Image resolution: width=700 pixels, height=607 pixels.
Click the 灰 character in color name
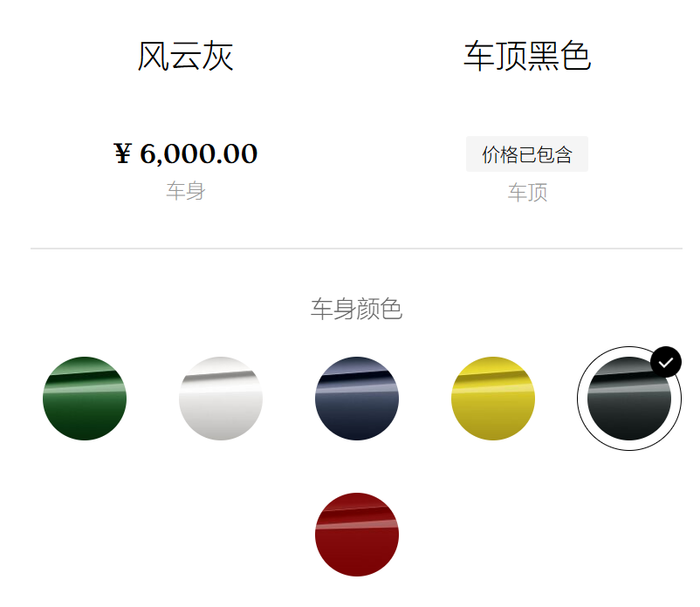click(x=217, y=56)
